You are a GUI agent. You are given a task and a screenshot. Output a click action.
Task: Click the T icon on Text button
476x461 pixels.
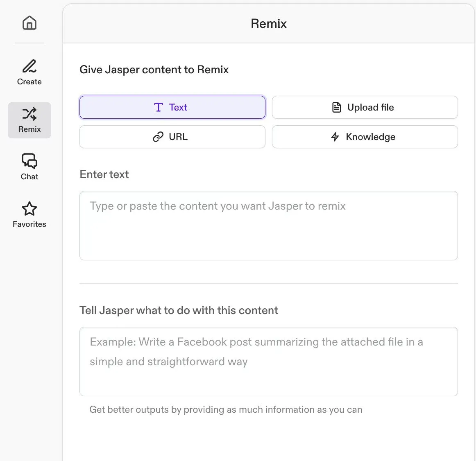(x=159, y=107)
